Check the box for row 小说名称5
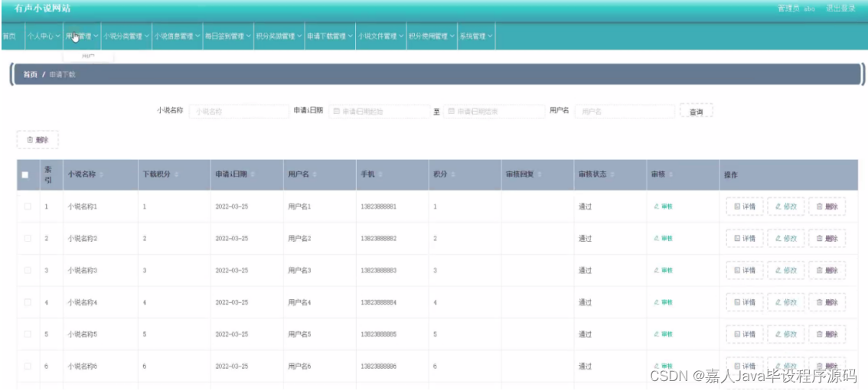 point(28,334)
